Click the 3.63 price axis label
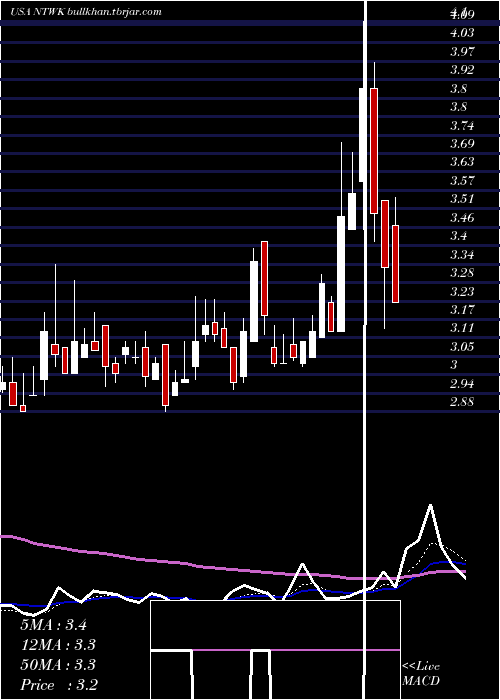Screen dimensions: 500x700 pos(462,162)
